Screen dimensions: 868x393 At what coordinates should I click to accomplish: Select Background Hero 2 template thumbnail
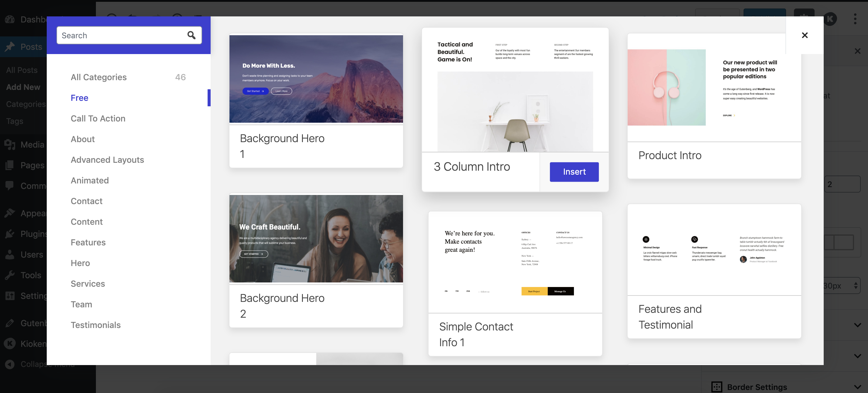(x=316, y=239)
